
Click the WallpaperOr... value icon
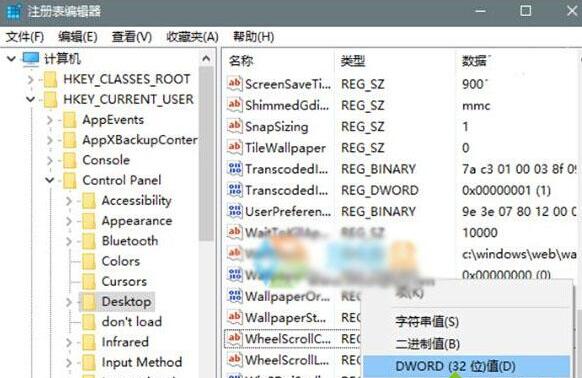[235, 296]
